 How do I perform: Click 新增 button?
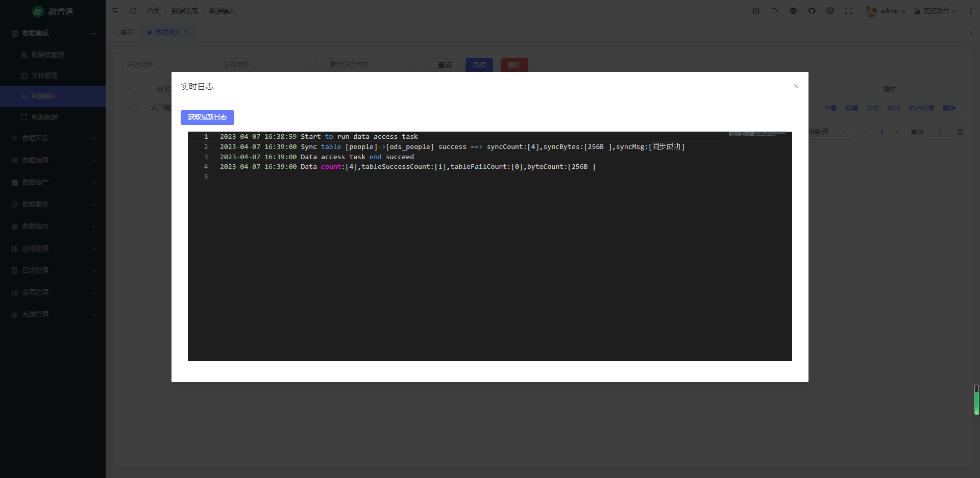pos(479,65)
